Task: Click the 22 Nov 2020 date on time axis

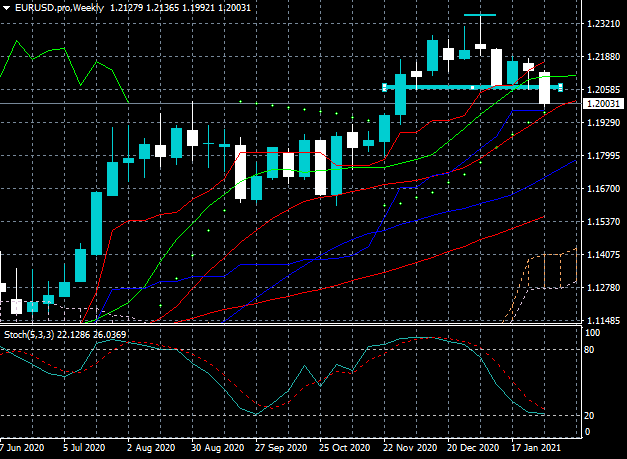Action: coord(409,447)
